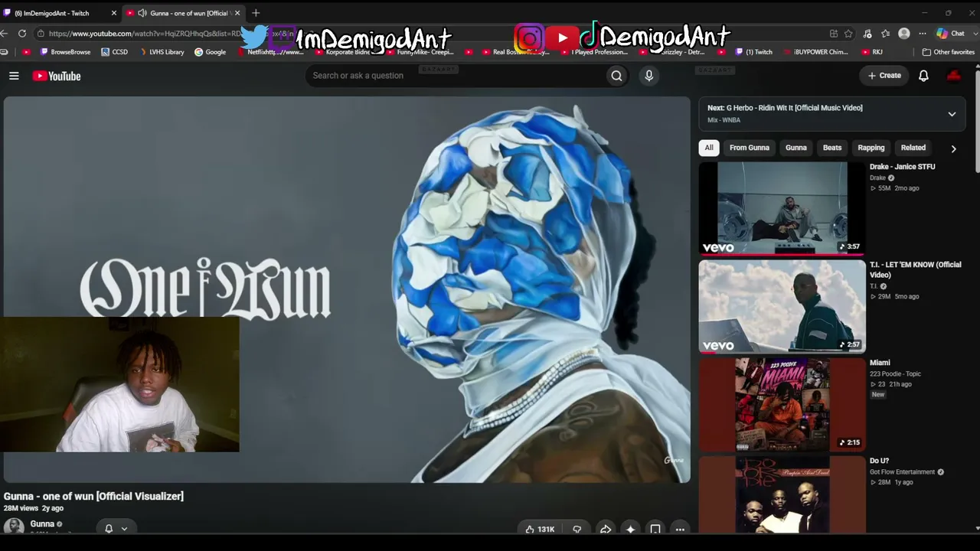This screenshot has height=551, width=980.
Task: Open the Other favorites folder
Action: click(949, 52)
